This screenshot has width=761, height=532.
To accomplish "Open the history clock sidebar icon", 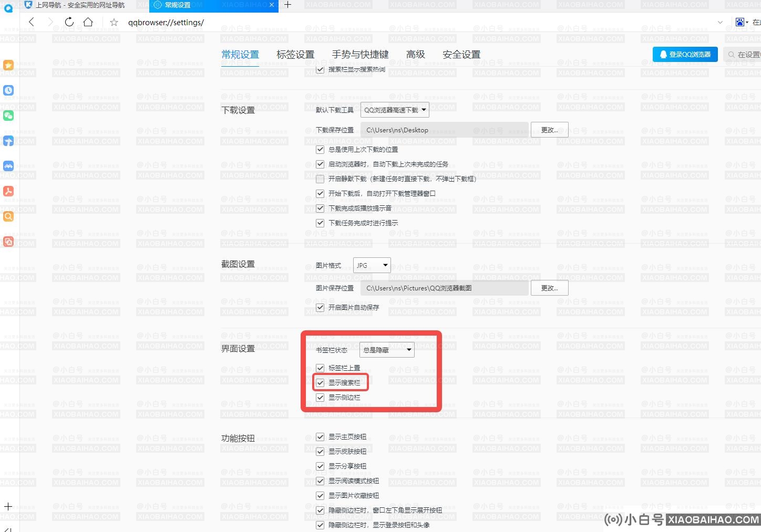I will pos(8,90).
